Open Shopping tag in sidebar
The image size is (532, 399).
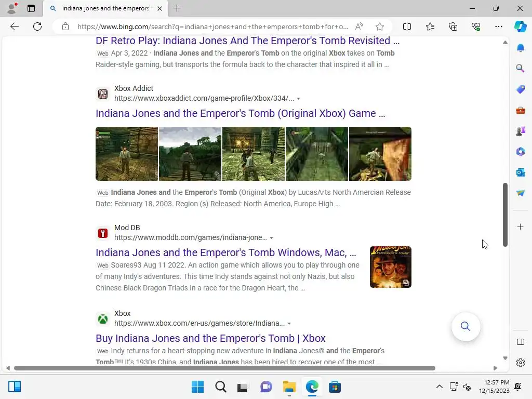tap(520, 89)
